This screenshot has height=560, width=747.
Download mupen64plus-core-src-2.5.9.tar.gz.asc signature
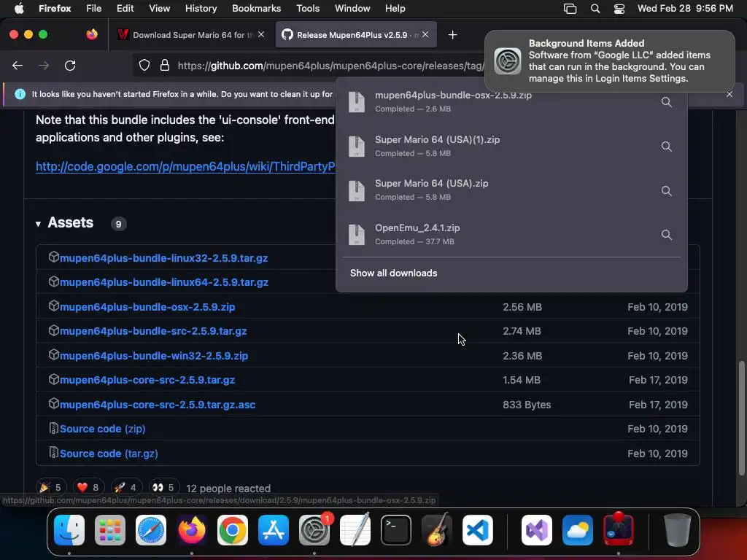point(158,405)
